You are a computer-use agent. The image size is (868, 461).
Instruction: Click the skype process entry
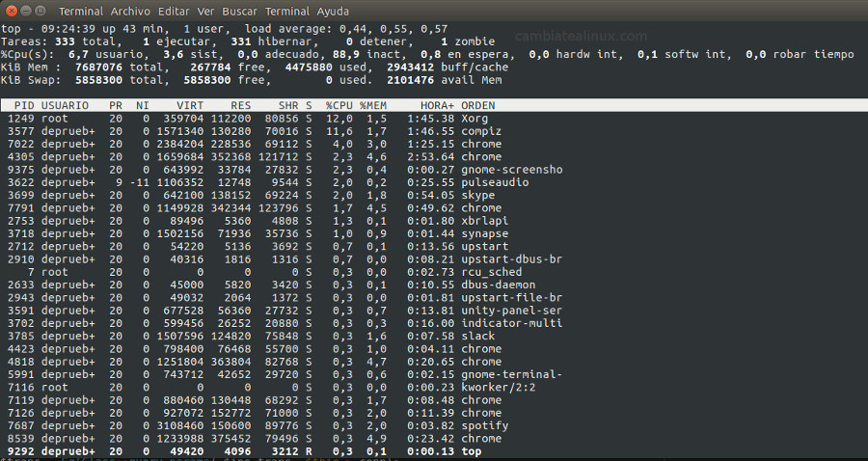(434, 195)
